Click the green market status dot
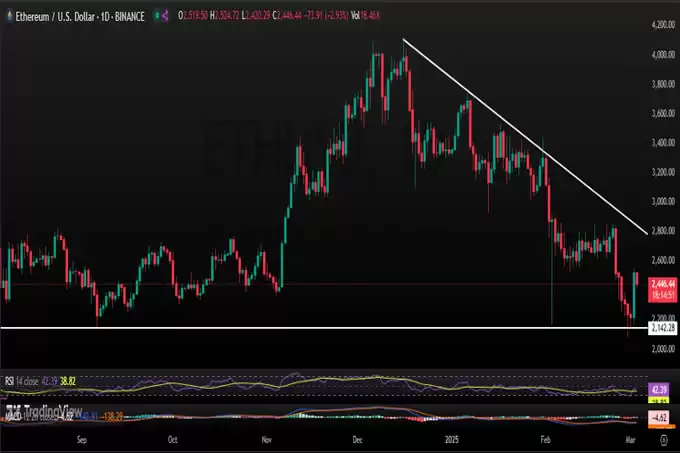 click(157, 16)
